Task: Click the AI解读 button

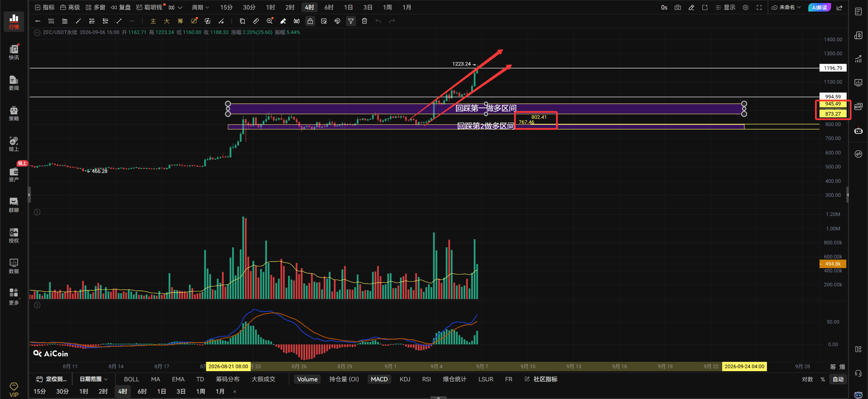Action: (819, 7)
